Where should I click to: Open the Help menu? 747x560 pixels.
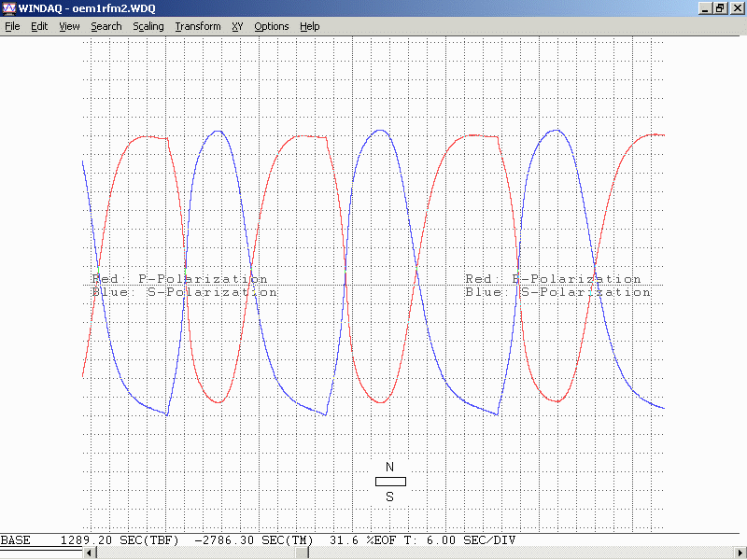(x=309, y=26)
